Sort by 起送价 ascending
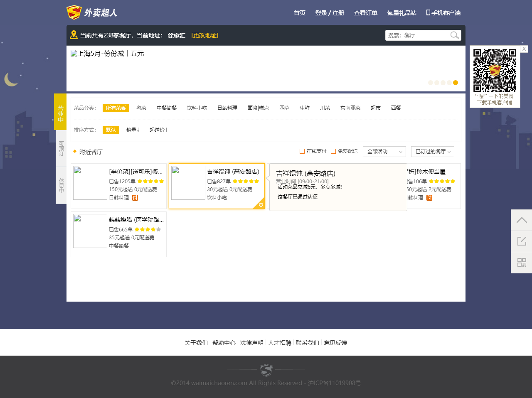The width and height of the screenshot is (532, 398). [159, 130]
